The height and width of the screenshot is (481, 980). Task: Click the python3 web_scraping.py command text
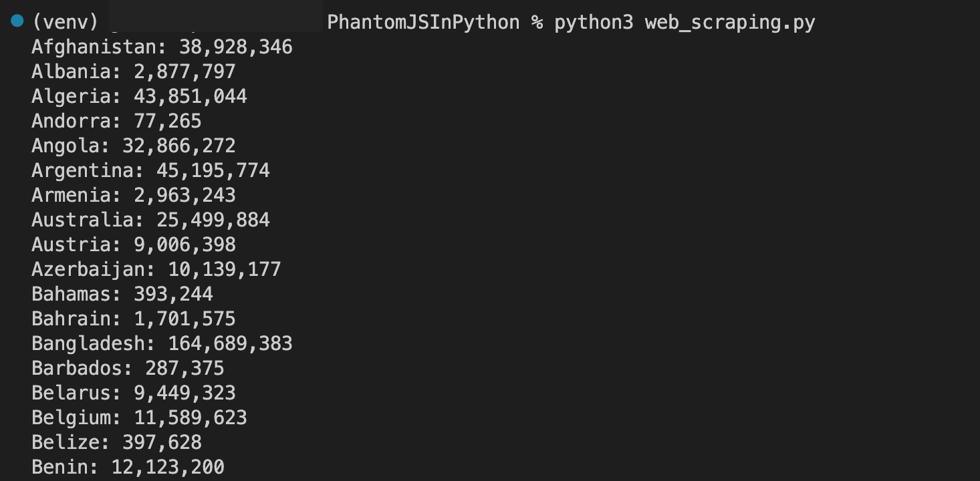click(x=685, y=23)
